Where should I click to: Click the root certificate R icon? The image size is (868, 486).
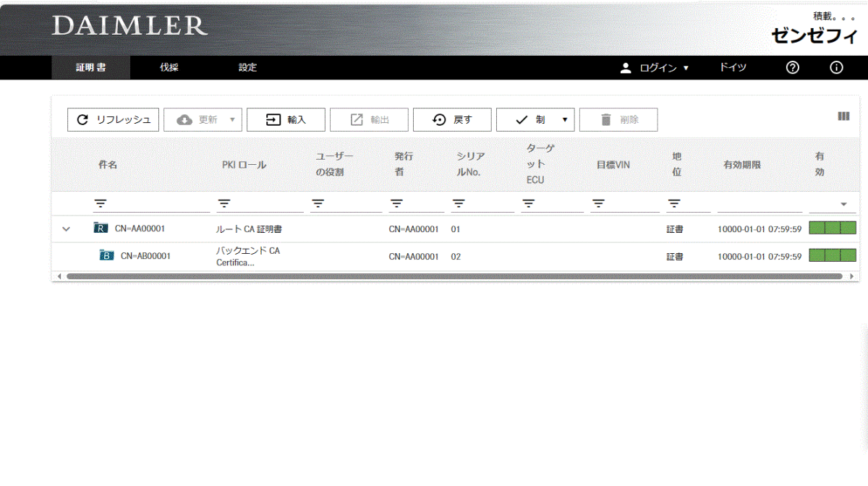point(101,229)
